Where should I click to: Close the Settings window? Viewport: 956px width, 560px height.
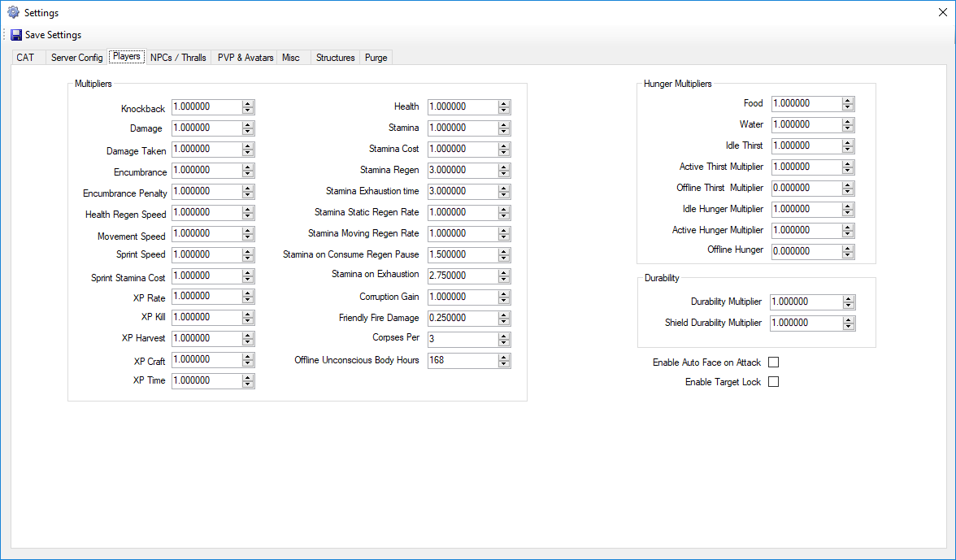pos(941,12)
